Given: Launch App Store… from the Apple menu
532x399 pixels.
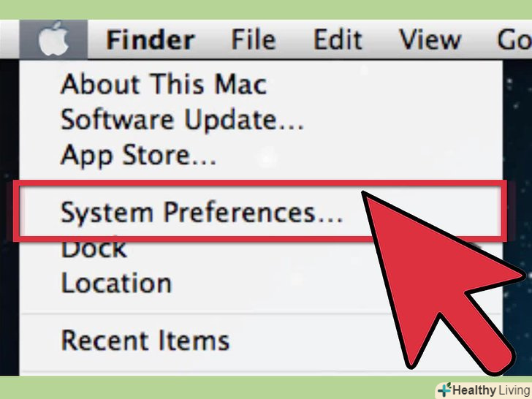Looking at the screenshot, I should pyautogui.click(x=138, y=155).
